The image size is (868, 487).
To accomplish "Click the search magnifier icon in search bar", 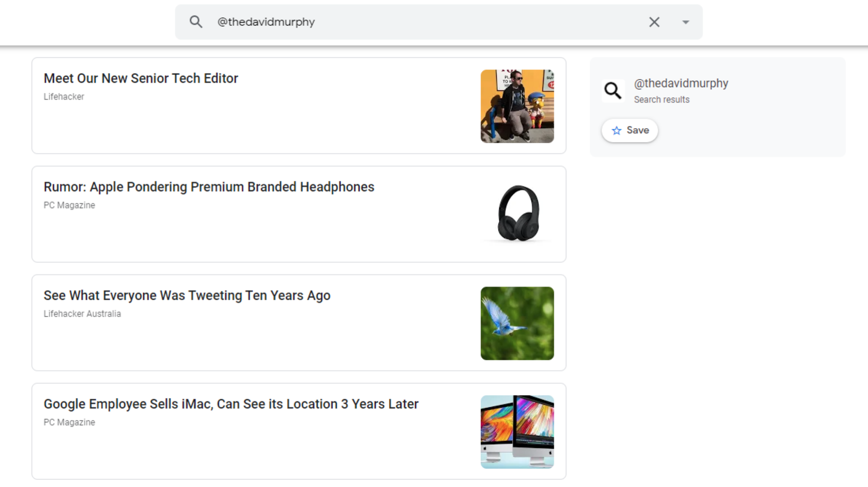I will tap(196, 22).
